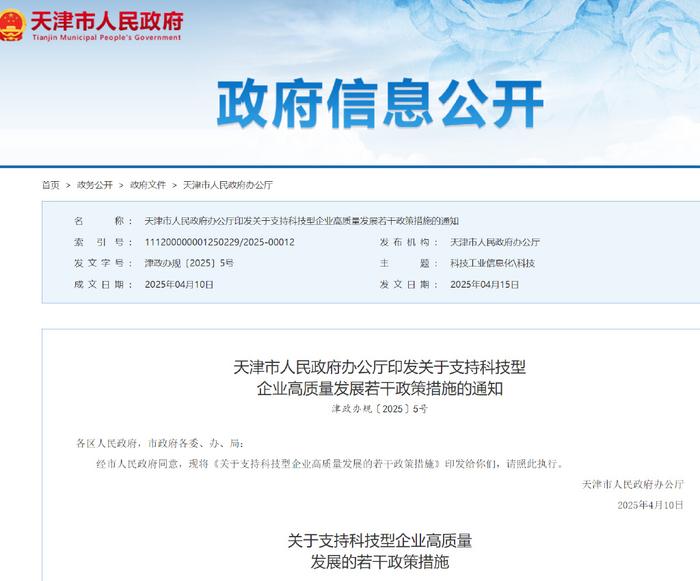The height and width of the screenshot is (581, 700).
Task: Select index number 11120000000125022​9/2025-00012
Action: click(220, 242)
